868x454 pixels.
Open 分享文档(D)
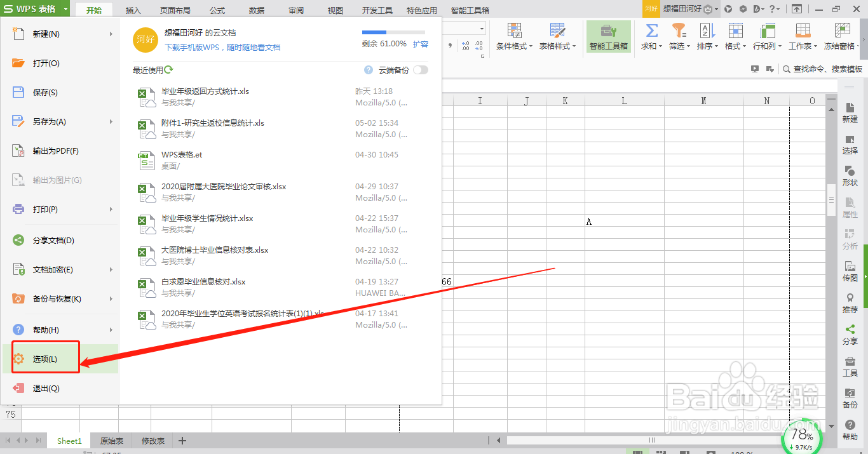pos(60,241)
